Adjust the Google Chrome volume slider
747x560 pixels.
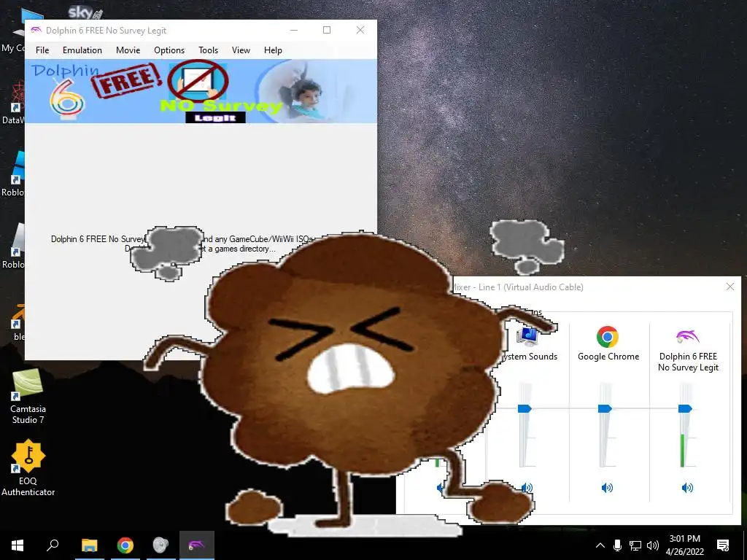[605, 408]
